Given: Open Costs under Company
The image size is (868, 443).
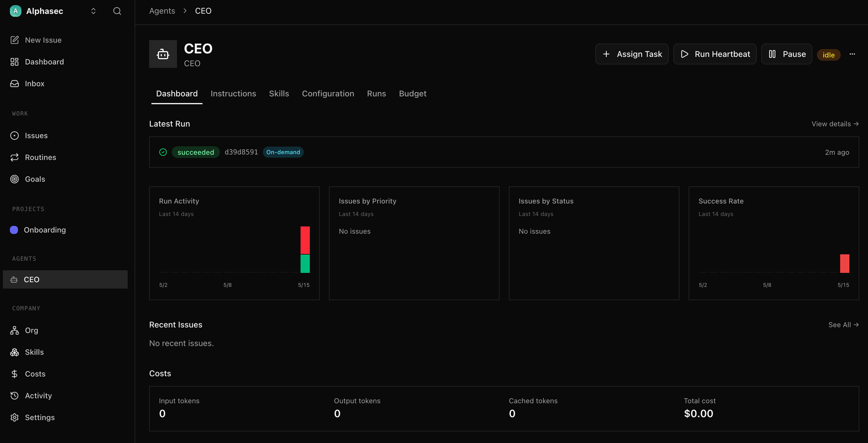Looking at the screenshot, I should (x=65, y=374).
